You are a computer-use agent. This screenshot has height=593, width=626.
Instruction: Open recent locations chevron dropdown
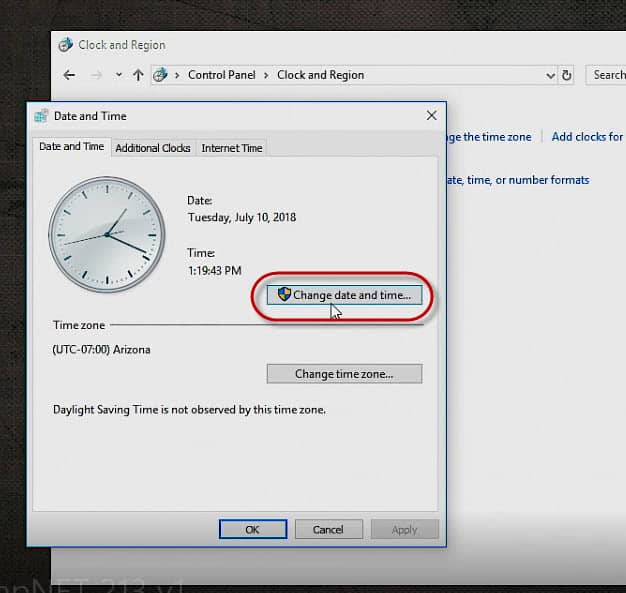pos(119,75)
